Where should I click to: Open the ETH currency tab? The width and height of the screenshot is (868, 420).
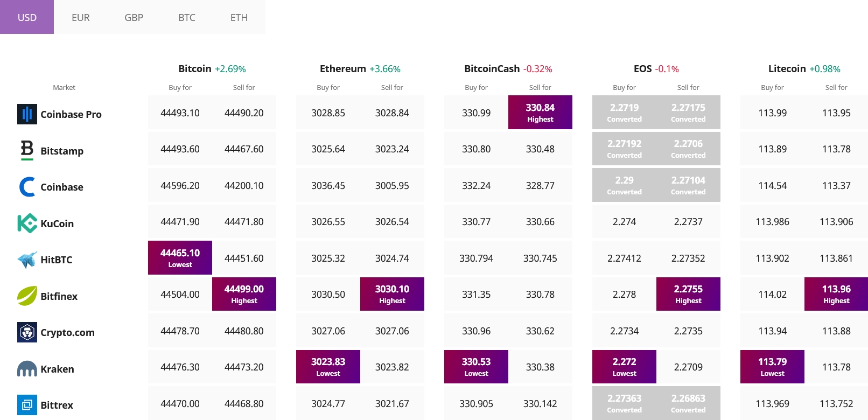239,17
